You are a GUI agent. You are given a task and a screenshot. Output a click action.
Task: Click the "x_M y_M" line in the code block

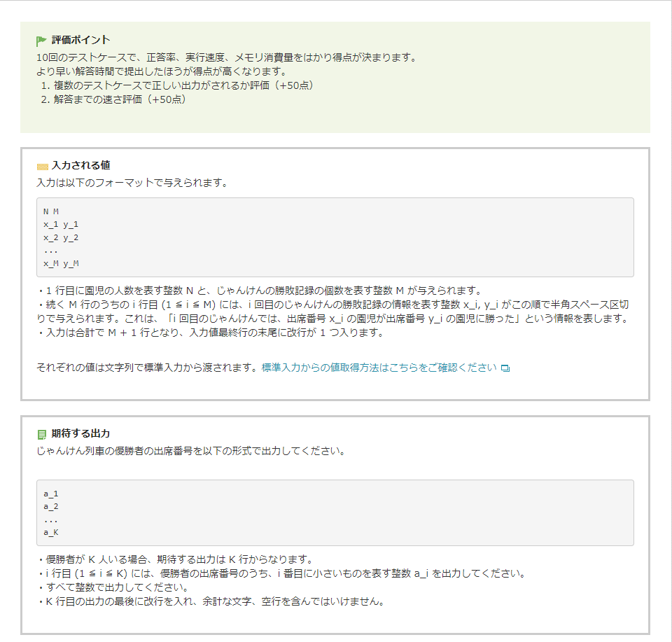pyautogui.click(x=61, y=263)
